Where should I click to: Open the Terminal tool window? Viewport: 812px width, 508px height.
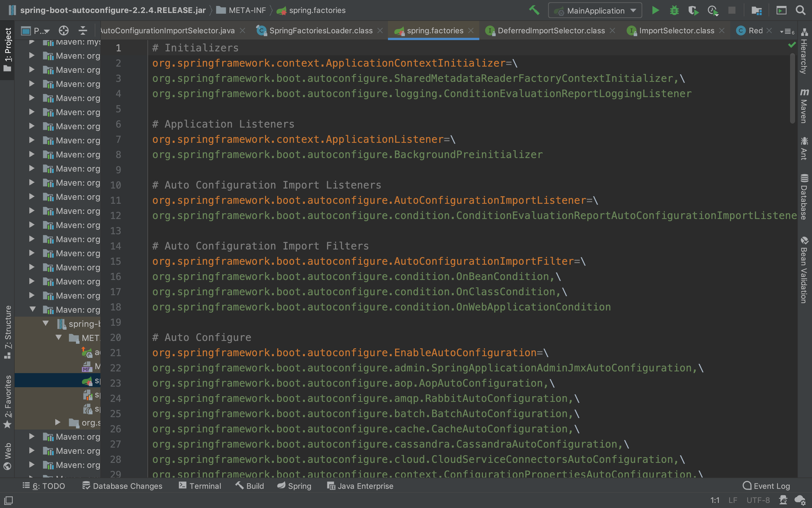(200, 486)
